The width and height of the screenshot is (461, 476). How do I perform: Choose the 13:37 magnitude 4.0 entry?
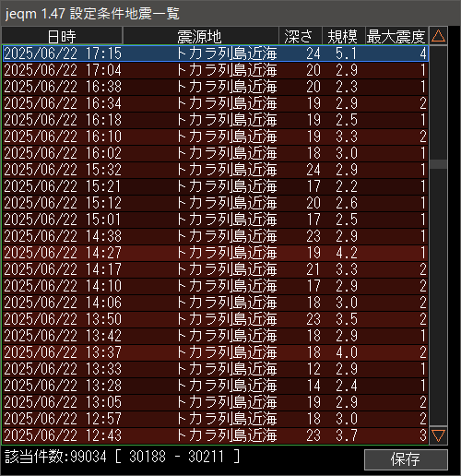point(216,352)
